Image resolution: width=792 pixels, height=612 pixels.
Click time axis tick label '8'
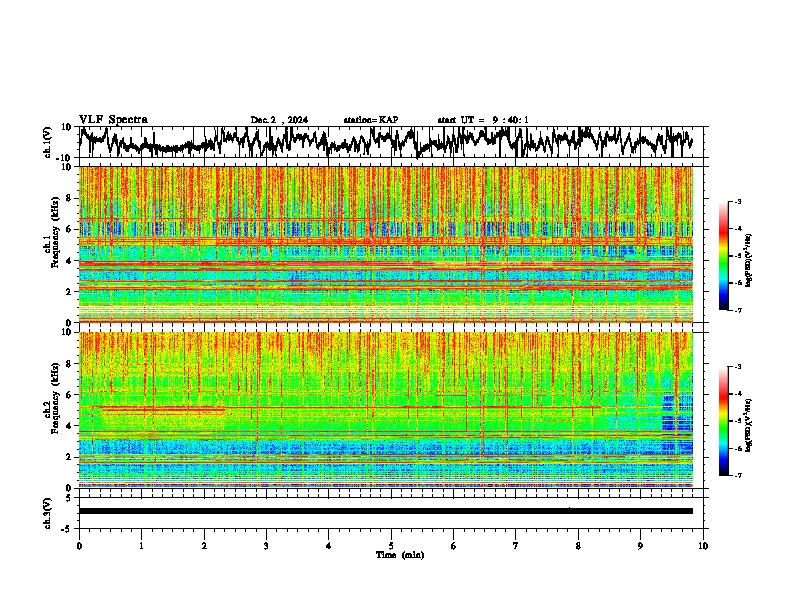[x=578, y=546]
